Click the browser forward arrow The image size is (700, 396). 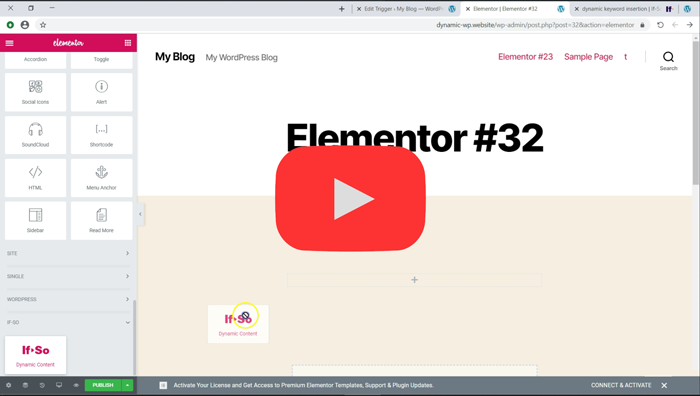690,25
